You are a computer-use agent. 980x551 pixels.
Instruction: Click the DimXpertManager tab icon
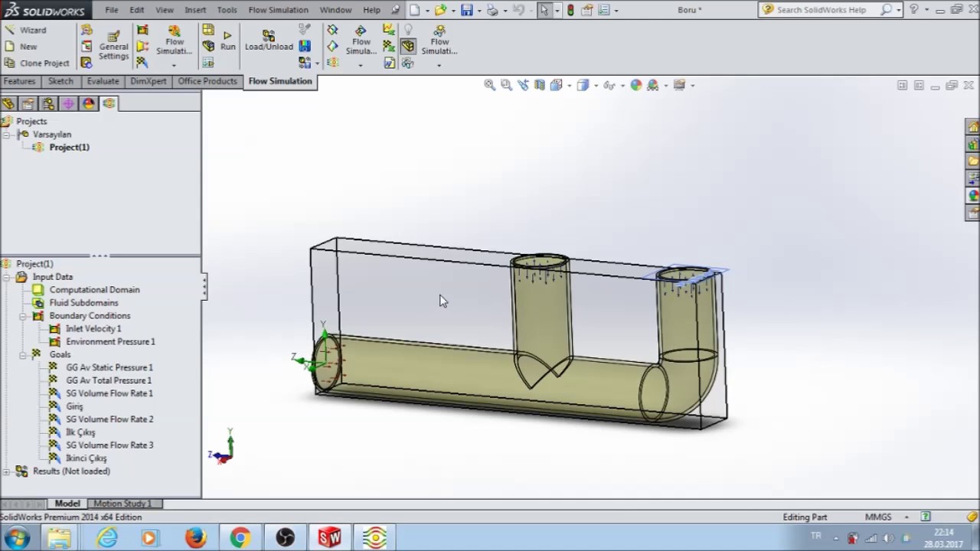point(69,103)
